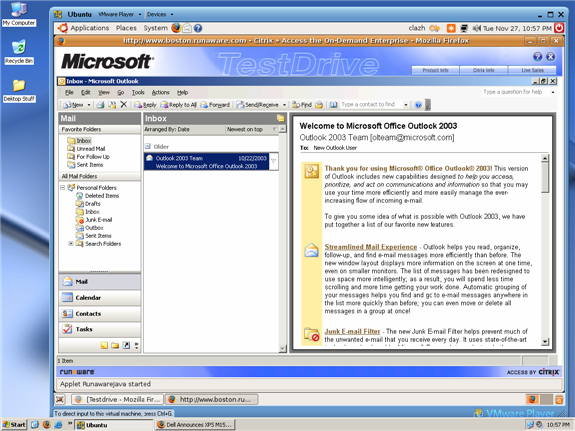Collapse the Older message group
Screen dimensions: 575x431
click(148, 146)
